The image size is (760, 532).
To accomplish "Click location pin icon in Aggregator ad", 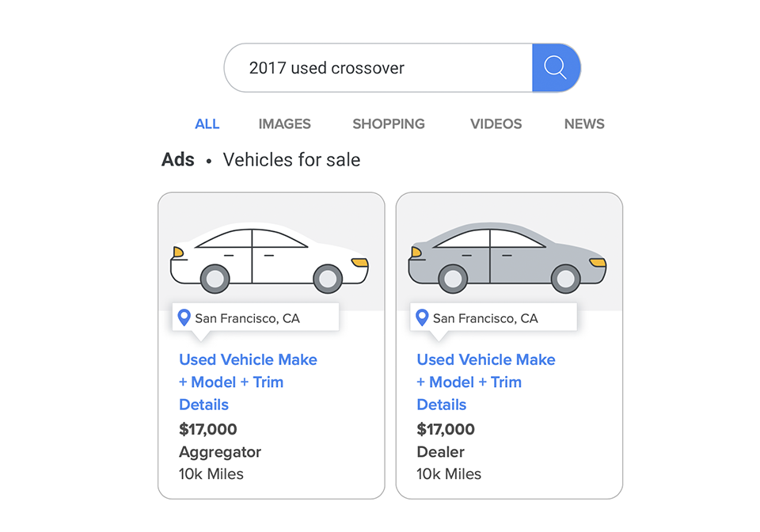I will coord(184,317).
